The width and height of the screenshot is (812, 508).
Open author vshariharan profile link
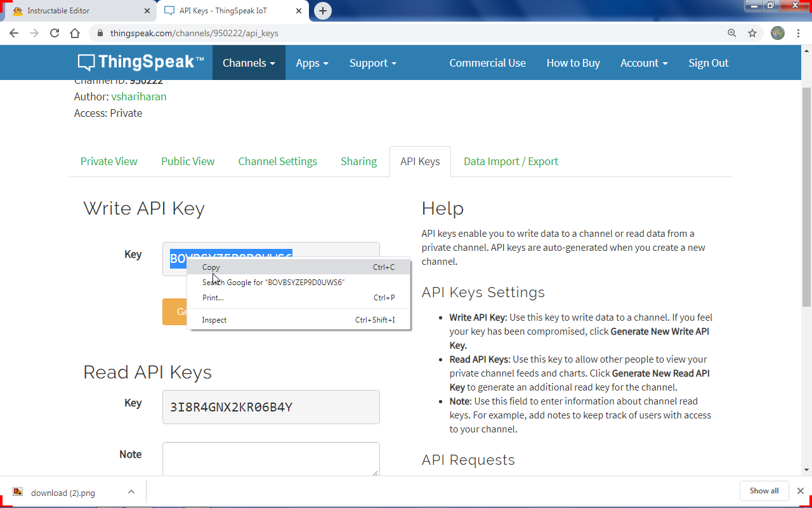(x=139, y=97)
